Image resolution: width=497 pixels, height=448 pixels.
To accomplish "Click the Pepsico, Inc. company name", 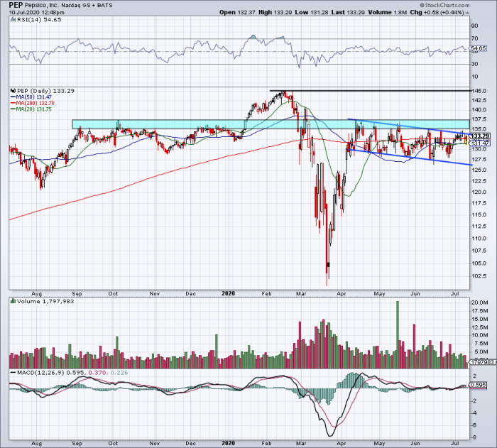I will [x=41, y=5].
